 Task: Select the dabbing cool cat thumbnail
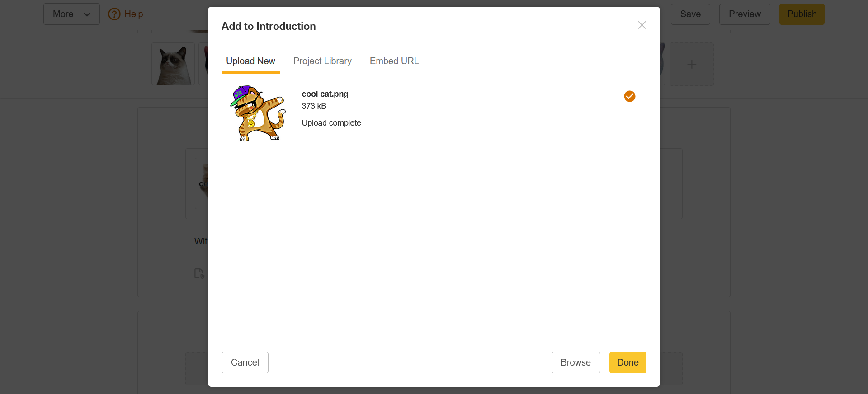258,113
